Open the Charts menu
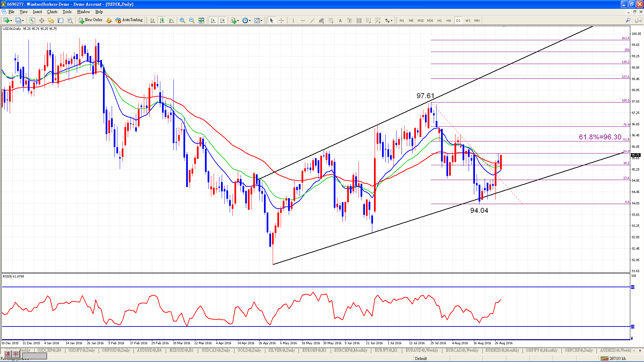 tap(52, 12)
